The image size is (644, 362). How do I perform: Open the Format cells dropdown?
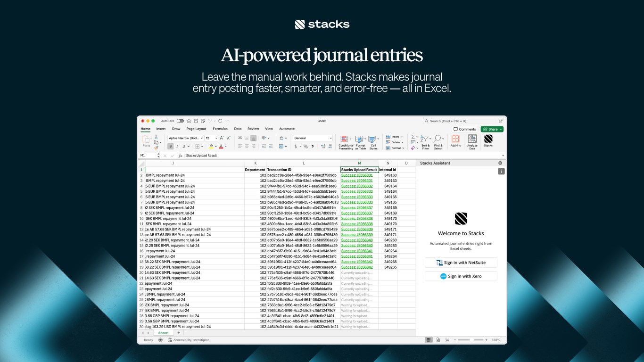pos(395,148)
